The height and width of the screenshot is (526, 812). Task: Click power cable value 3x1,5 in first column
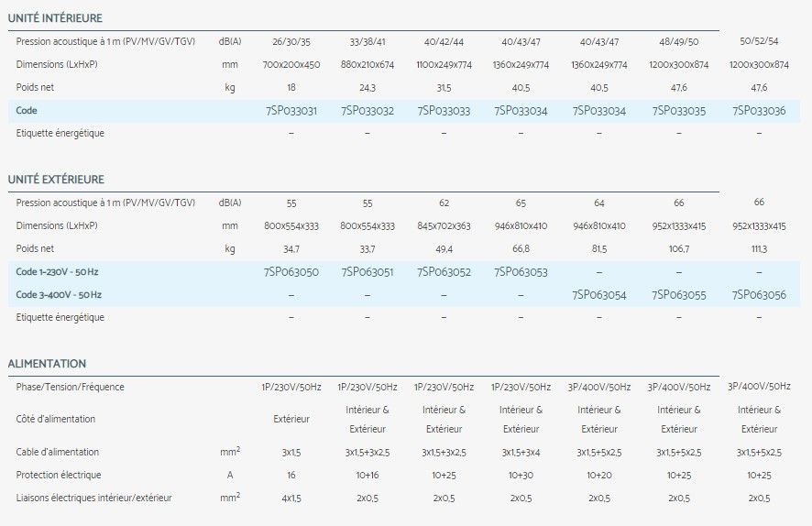click(x=291, y=453)
